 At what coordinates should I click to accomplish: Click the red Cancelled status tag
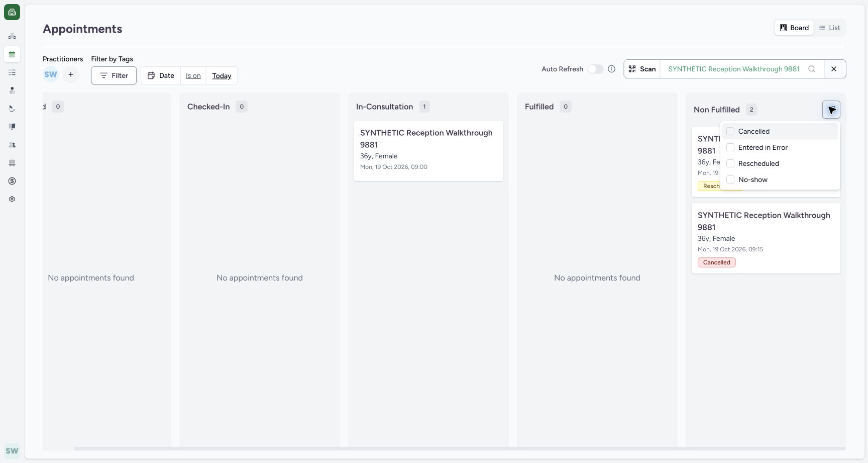(x=717, y=262)
